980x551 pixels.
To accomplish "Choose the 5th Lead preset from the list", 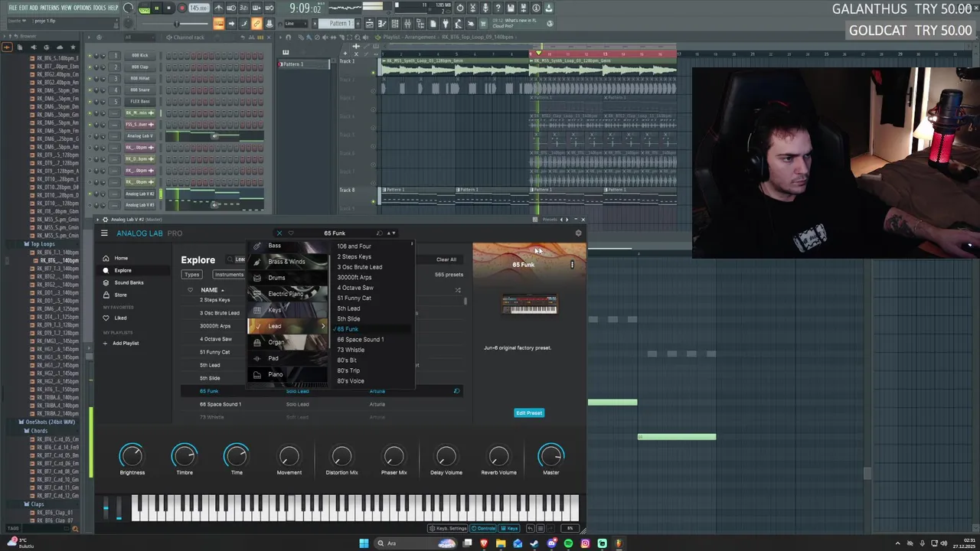I will coord(348,308).
